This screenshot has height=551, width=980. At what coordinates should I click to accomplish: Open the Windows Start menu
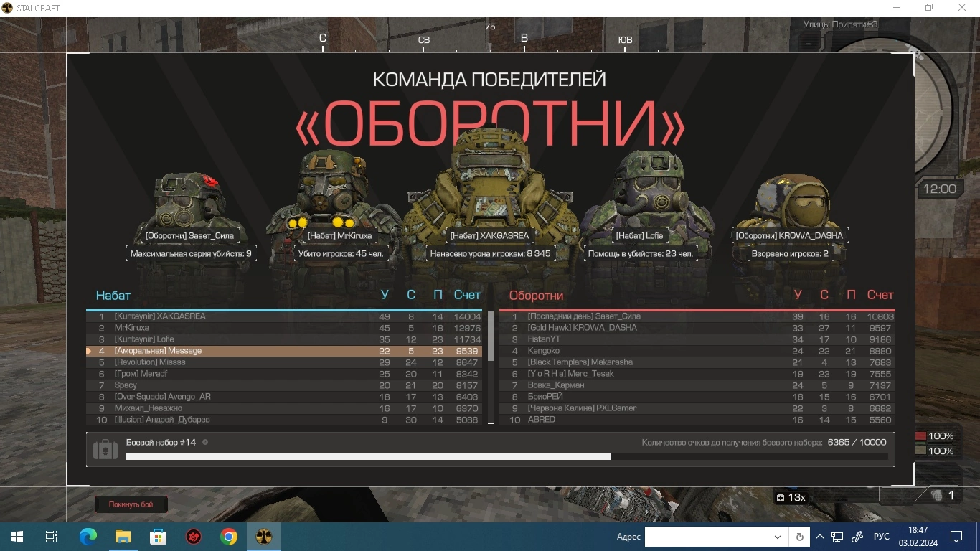click(x=17, y=537)
